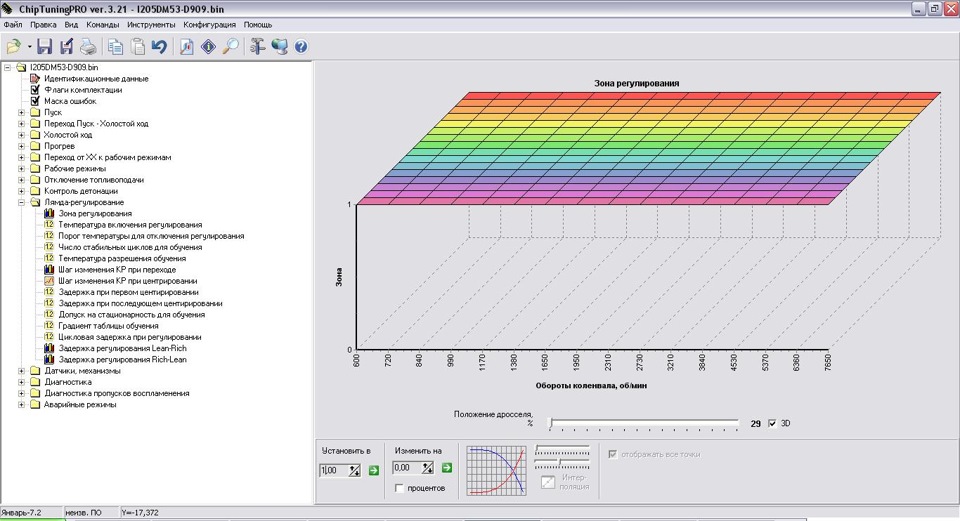Viewport: 960px width, 521px height.
Task: Click the save-as floppy with pencil icon
Action: (x=66, y=47)
